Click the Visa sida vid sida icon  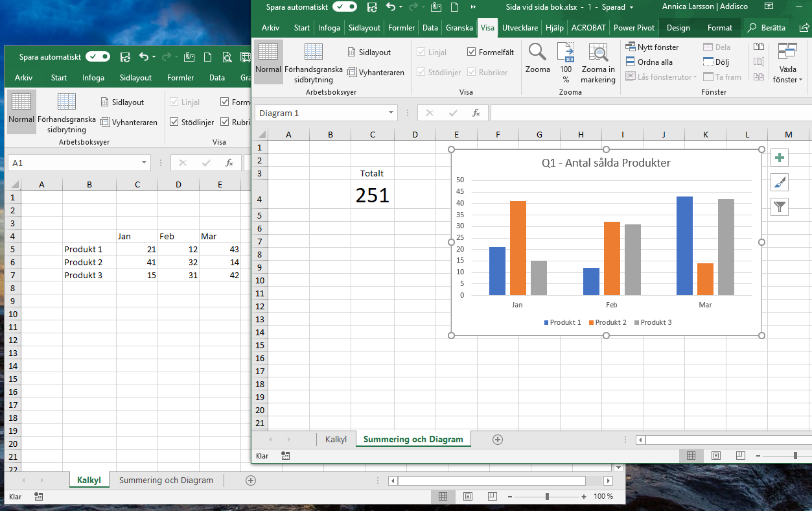click(x=758, y=47)
